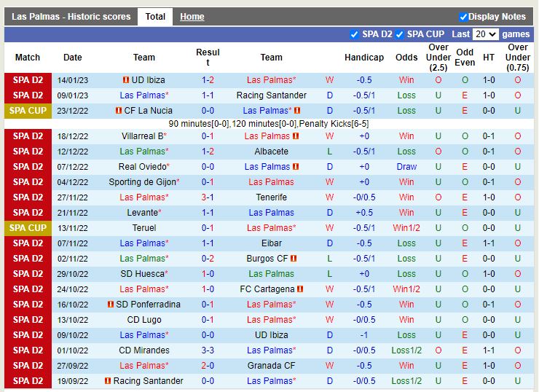
Task: Click the 3-3 result against CD Mirandes
Action: point(208,350)
